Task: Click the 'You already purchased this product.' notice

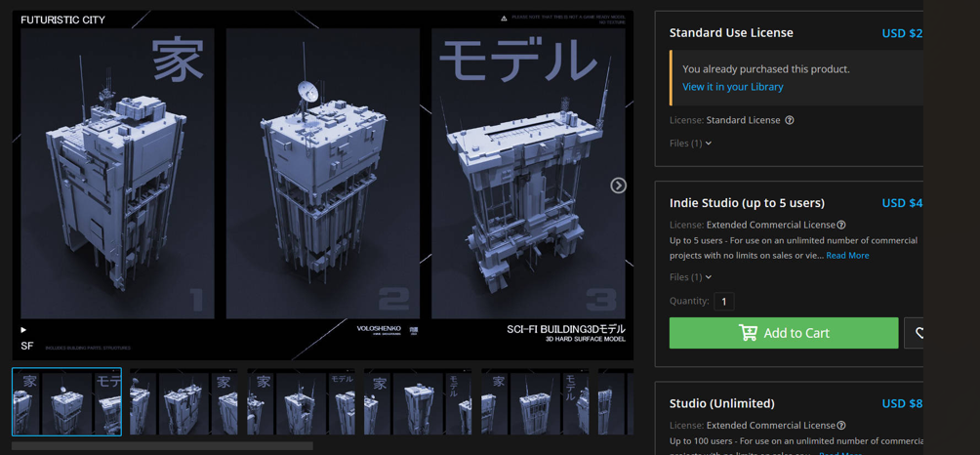Action: click(766, 69)
